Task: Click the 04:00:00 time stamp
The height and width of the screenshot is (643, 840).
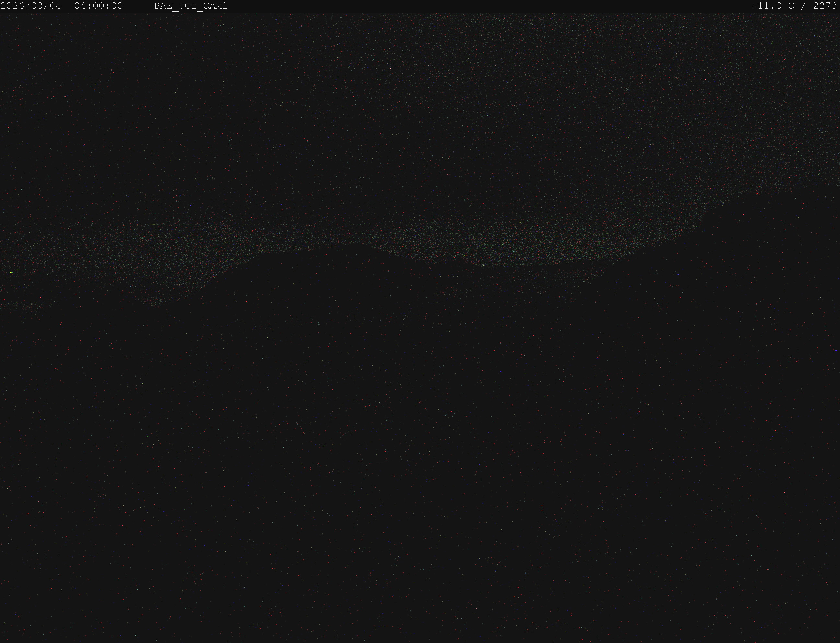Action: (99, 6)
